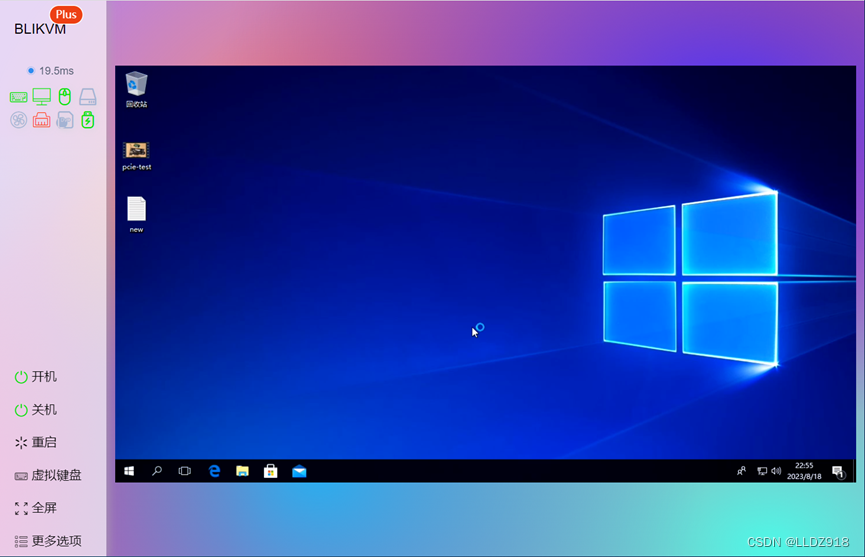
Task: Click the red Ethernet port icon
Action: coord(41,120)
